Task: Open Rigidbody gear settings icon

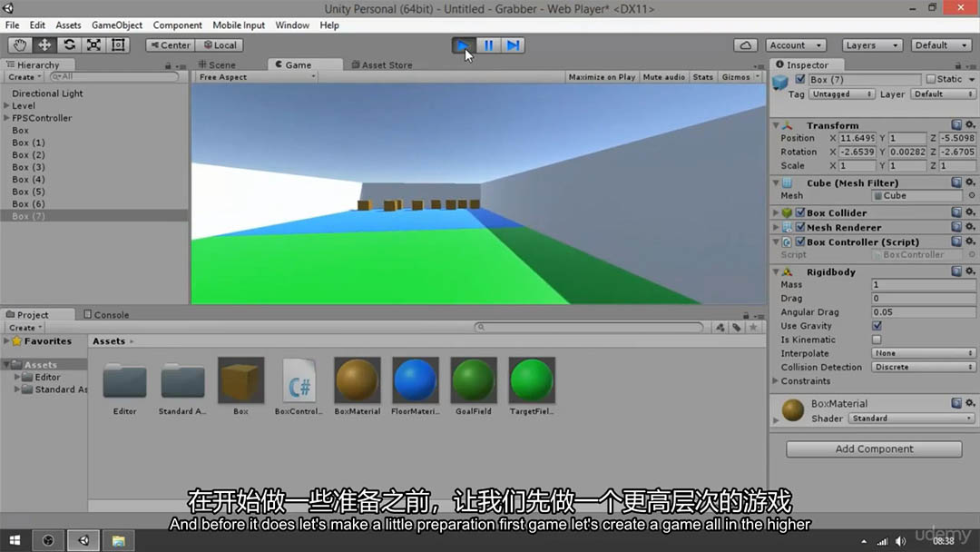Action: pos(970,271)
